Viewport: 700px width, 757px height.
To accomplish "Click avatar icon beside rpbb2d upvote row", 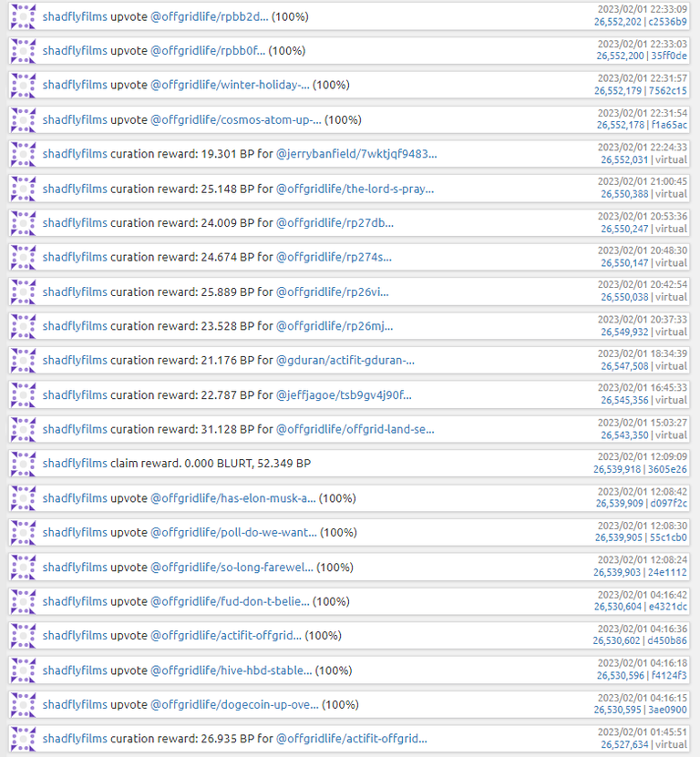I will pyautogui.click(x=23, y=16).
